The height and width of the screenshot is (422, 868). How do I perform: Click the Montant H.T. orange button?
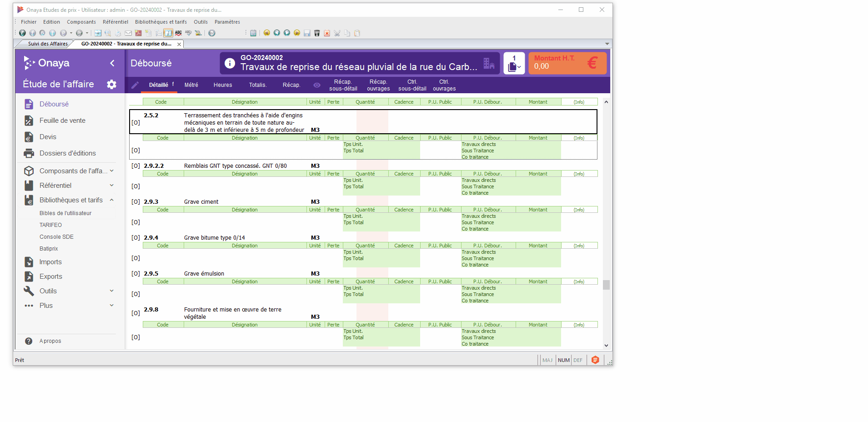coord(567,63)
